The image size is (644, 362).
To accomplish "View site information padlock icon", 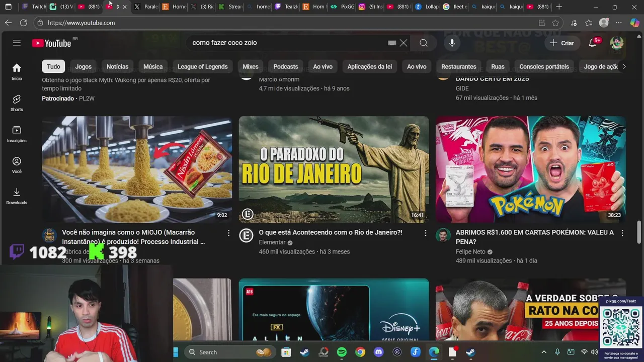I will 40,23.
